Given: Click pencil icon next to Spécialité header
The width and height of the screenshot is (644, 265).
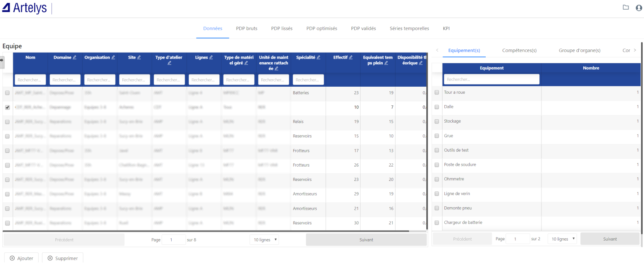Looking at the screenshot, I should pos(318,57).
